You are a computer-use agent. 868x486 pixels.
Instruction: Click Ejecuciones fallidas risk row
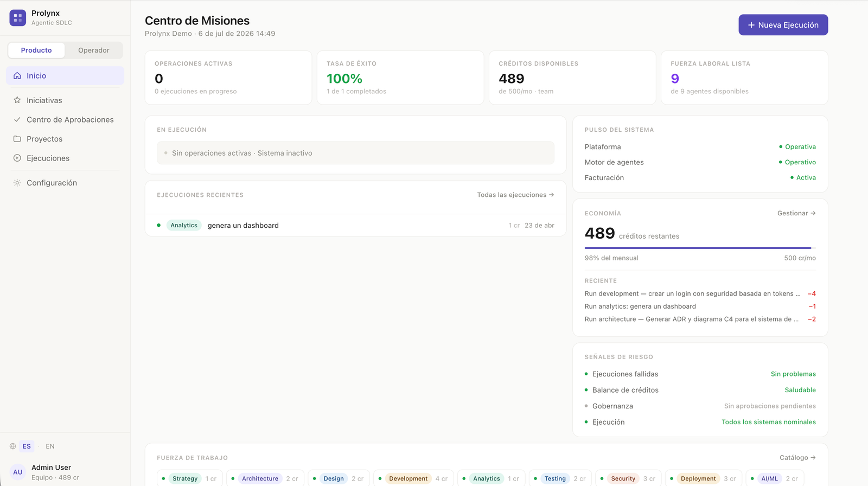tap(700, 374)
